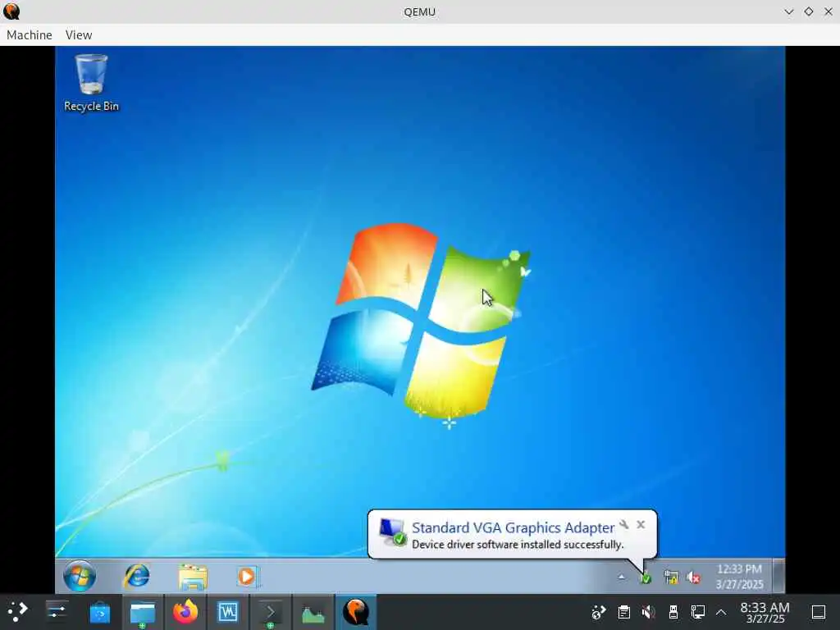840x630 pixels.
Task: Click the driver installation tray icon
Action: (x=646, y=578)
